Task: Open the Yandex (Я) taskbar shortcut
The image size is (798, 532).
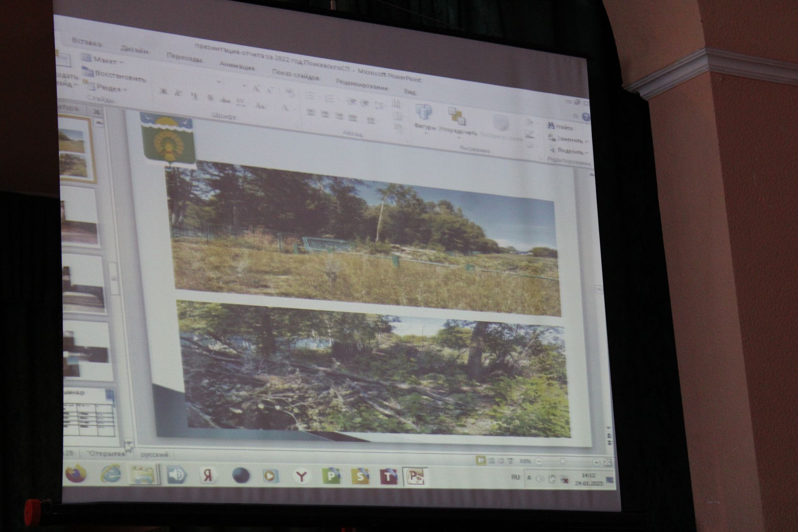Action: 208,475
